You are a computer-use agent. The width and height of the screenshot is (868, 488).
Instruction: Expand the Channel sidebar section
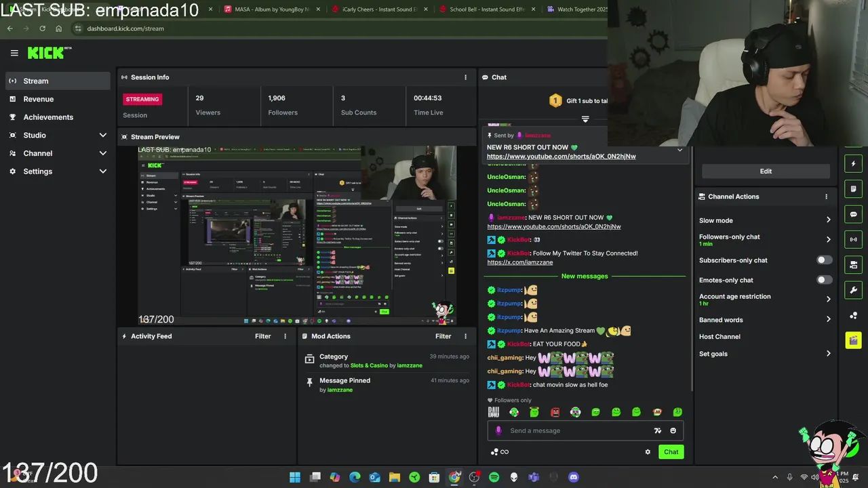point(58,153)
